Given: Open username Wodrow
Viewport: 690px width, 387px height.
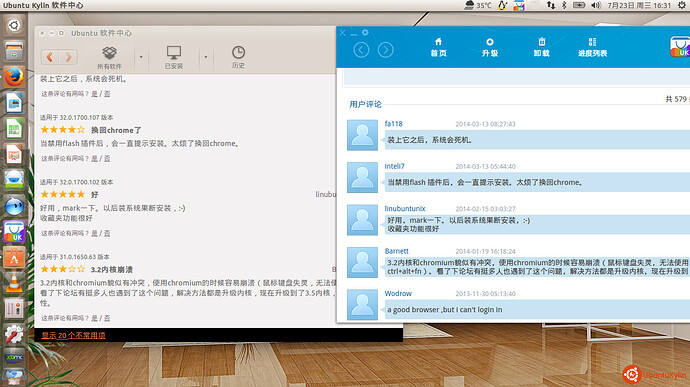Looking at the screenshot, I should point(398,293).
